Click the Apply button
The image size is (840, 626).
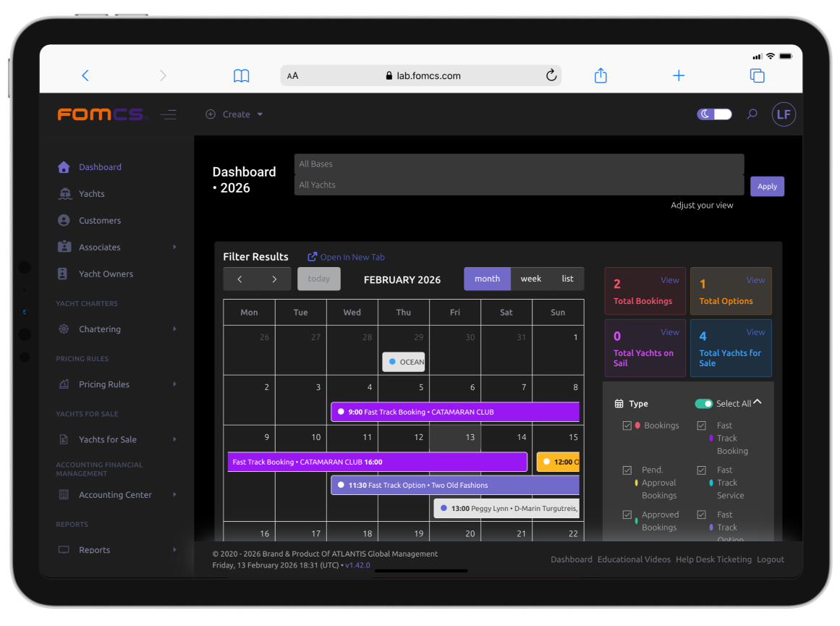(x=767, y=186)
